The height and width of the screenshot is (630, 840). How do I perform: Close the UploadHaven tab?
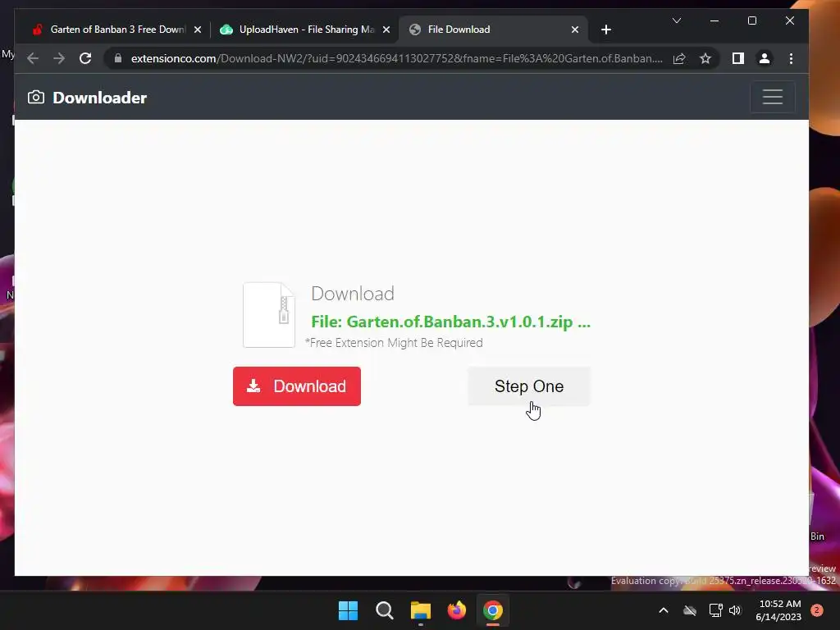386,30
